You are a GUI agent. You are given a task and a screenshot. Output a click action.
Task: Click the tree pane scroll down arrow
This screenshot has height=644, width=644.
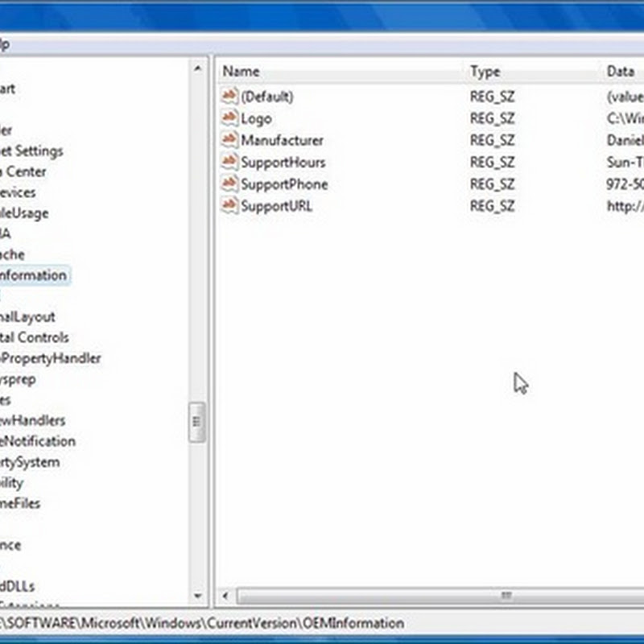click(x=197, y=596)
